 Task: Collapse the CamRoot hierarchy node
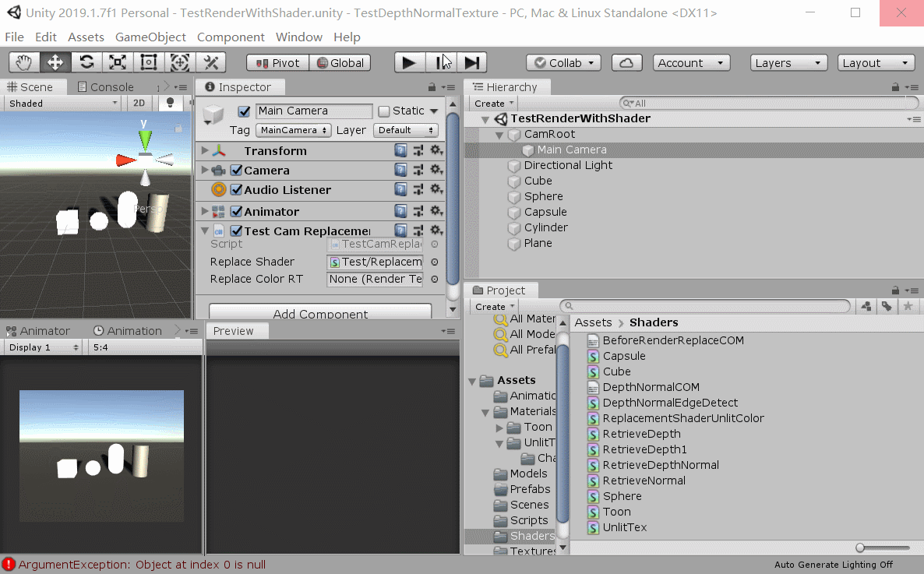pos(499,135)
